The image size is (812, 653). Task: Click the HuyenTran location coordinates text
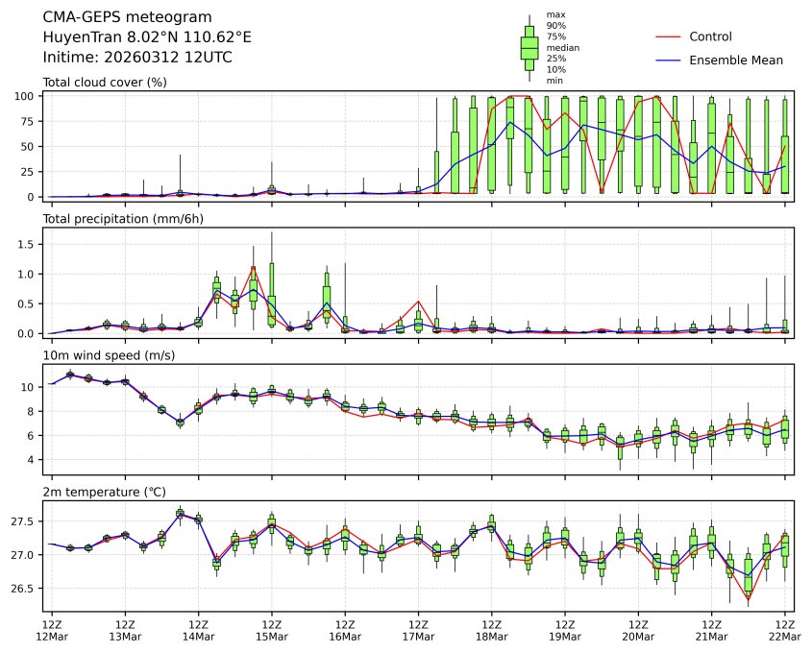[147, 37]
